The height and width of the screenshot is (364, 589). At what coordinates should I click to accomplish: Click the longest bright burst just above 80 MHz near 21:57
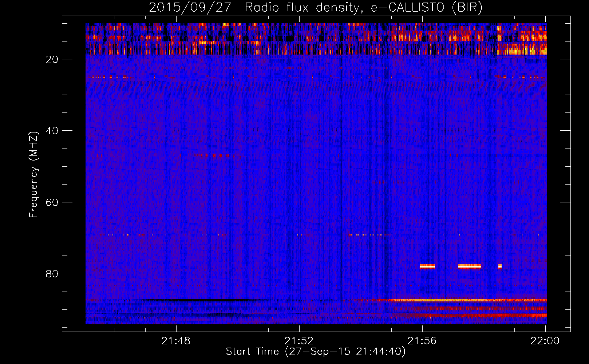click(470, 266)
